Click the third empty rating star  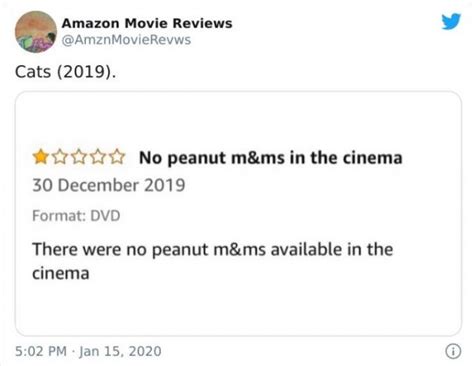click(x=79, y=157)
